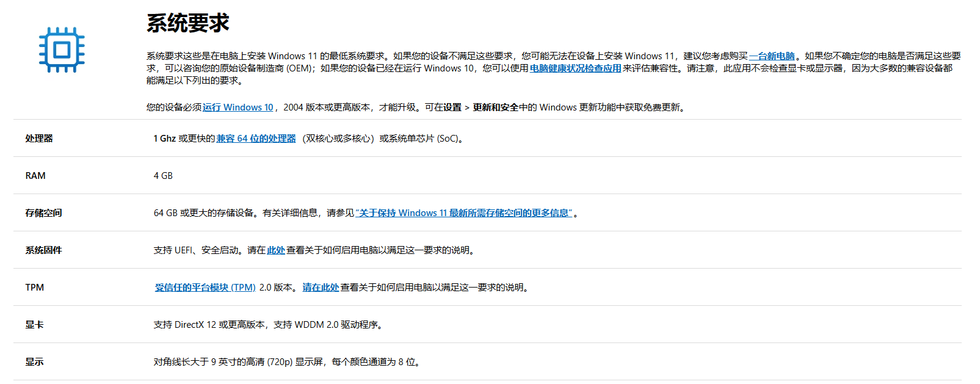Click the blue processor chip icon
The image size is (980, 384).
click(x=62, y=49)
